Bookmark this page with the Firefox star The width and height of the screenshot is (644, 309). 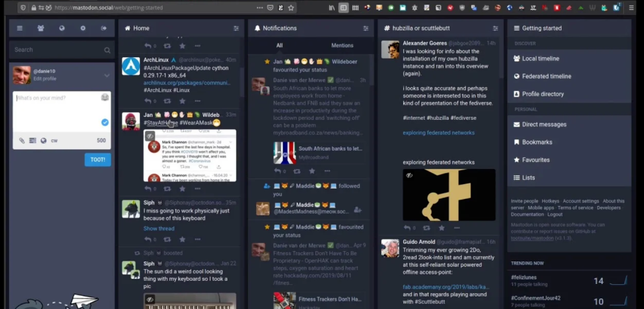291,7
